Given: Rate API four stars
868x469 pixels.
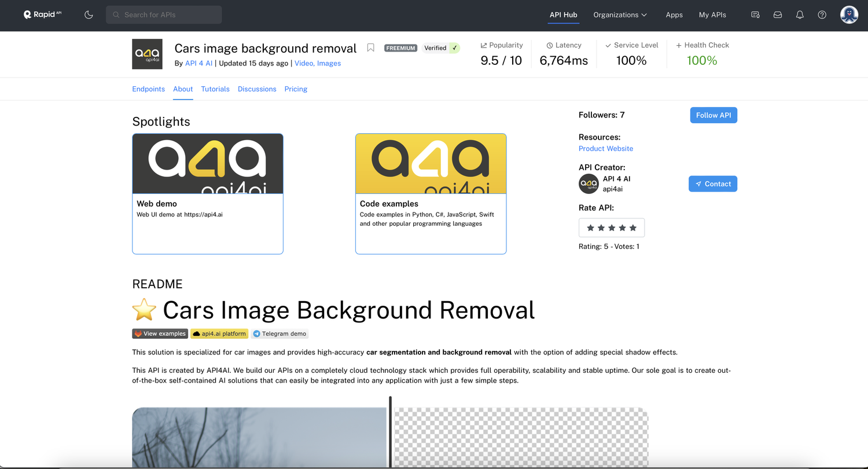Looking at the screenshot, I should (623, 228).
